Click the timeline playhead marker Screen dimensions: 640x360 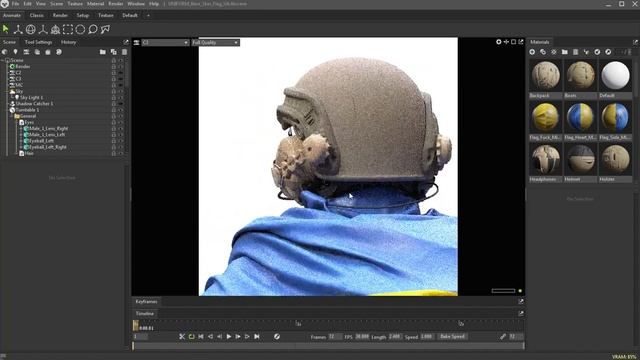(136, 325)
